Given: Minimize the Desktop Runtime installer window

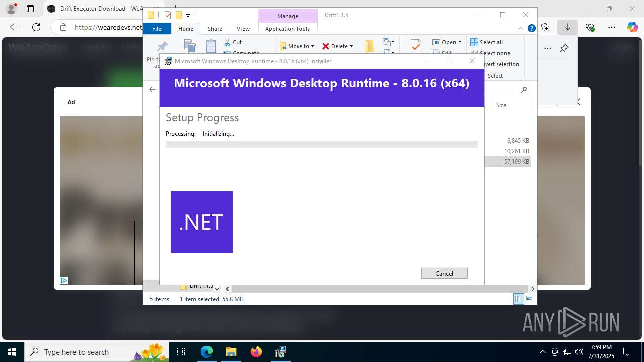Looking at the screenshot, I should click(427, 61).
